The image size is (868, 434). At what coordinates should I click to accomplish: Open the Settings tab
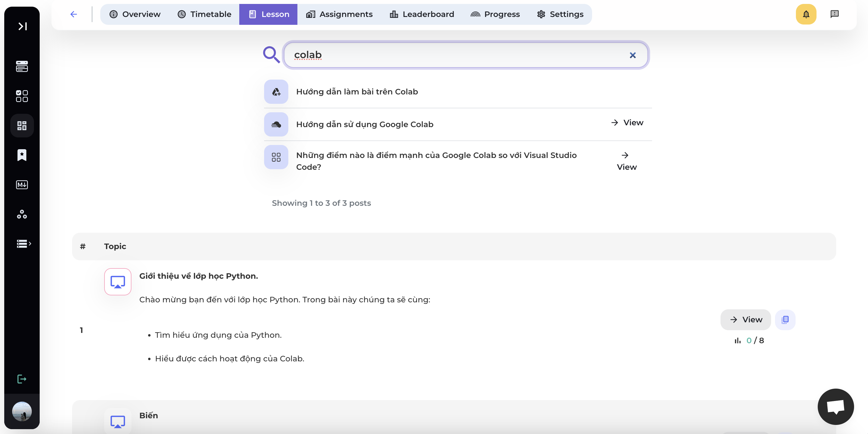point(560,14)
